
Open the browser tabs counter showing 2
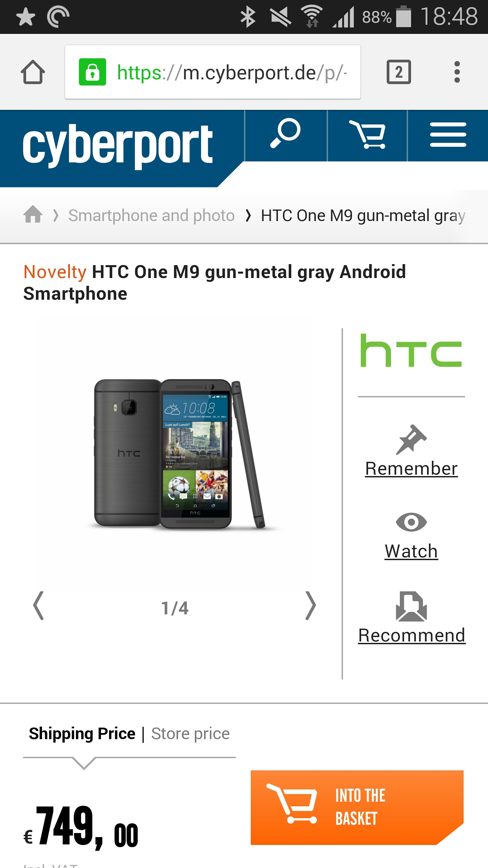399,72
